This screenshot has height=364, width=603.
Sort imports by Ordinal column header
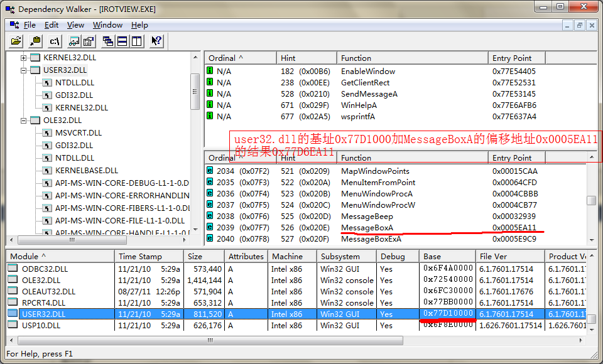pyautogui.click(x=241, y=58)
